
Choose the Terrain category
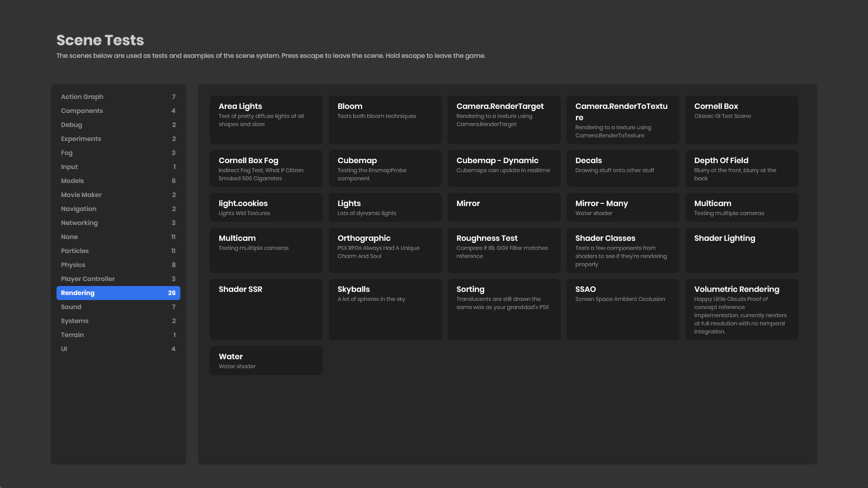point(118,335)
